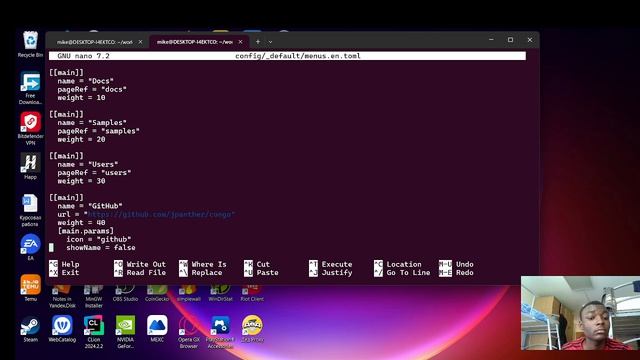Click the GitHub URL in the config
This screenshot has height=360, width=640.
pos(160,214)
